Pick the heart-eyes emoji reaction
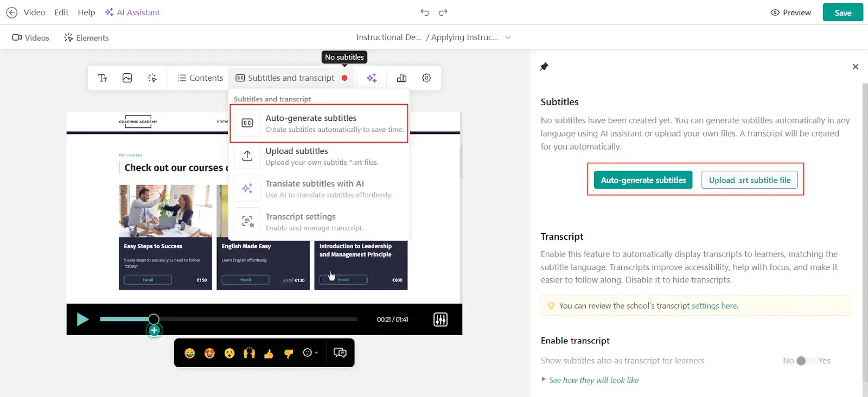 coord(209,353)
